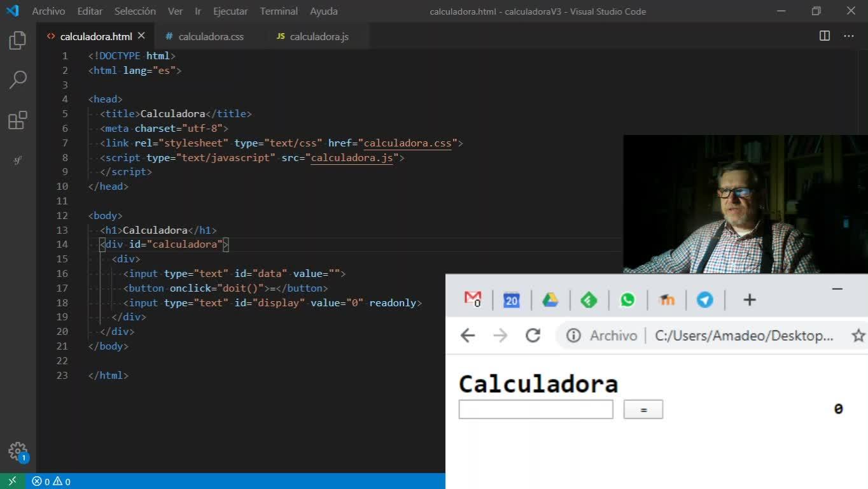
Task: Switch to the Moodle pinned browser tab
Action: (x=667, y=300)
